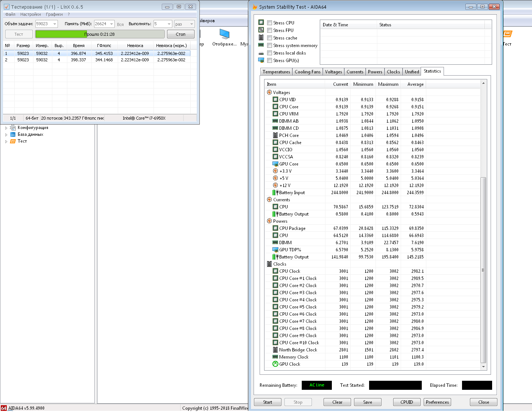Open the Preferences button
The image size is (532, 412).
(x=437, y=402)
